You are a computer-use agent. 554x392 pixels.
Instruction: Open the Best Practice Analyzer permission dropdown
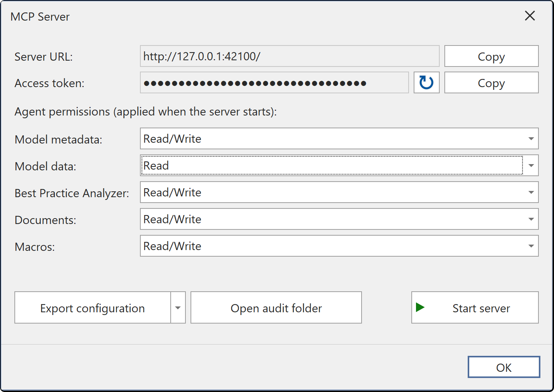tap(339, 192)
